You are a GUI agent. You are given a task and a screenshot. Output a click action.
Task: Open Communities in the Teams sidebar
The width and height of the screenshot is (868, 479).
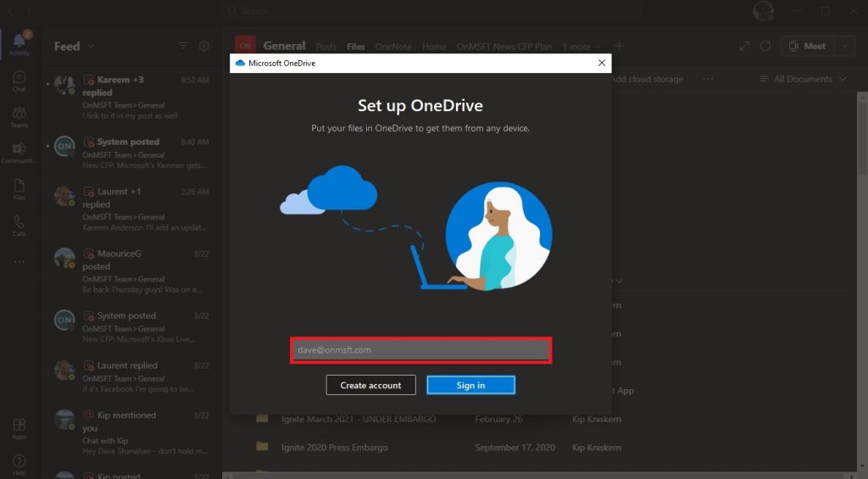19,153
